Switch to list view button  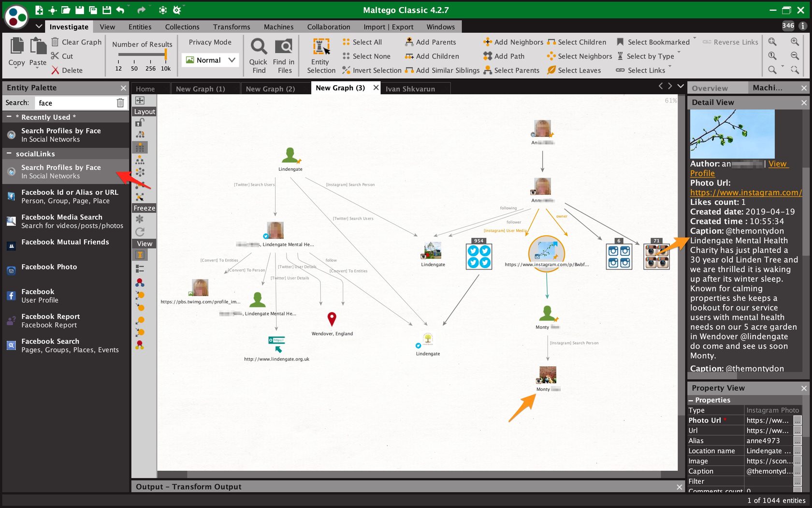(140, 269)
